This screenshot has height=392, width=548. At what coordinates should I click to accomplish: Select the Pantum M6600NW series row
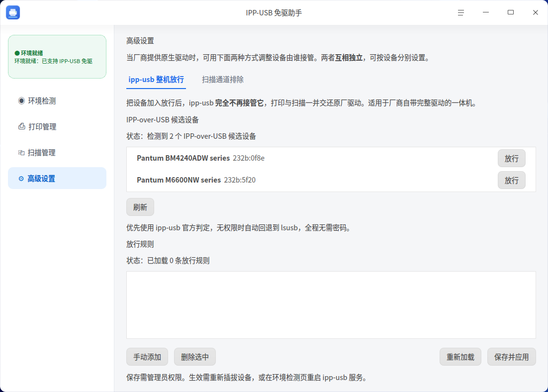331,180
